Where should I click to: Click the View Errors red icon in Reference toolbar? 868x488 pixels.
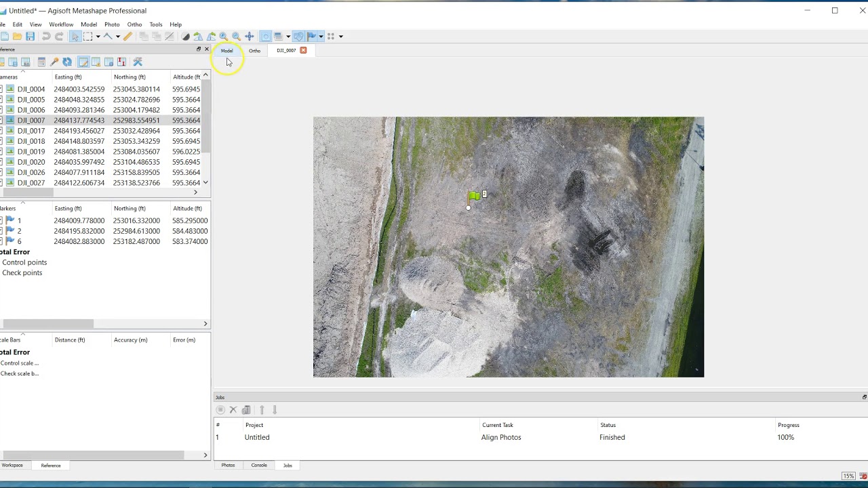click(x=121, y=62)
